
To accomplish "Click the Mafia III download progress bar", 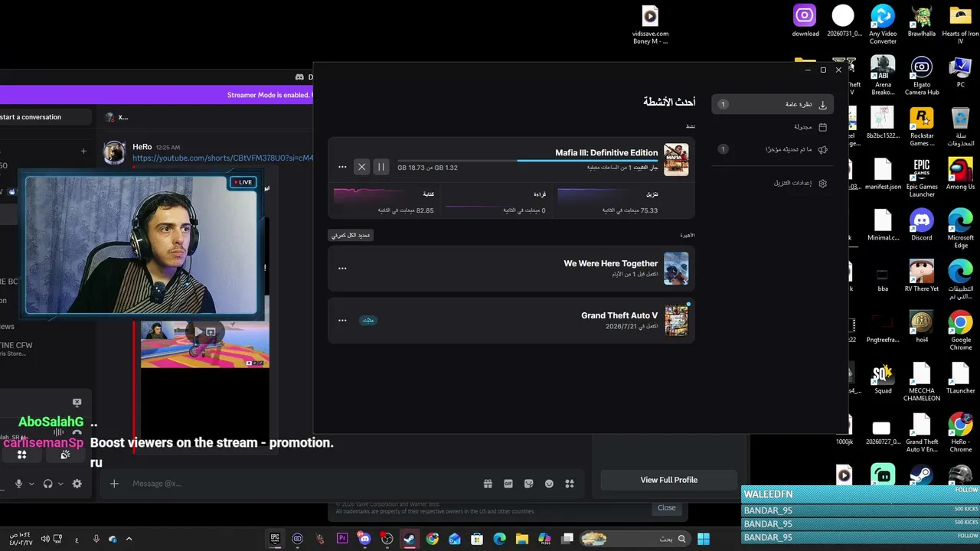I will [528, 161].
